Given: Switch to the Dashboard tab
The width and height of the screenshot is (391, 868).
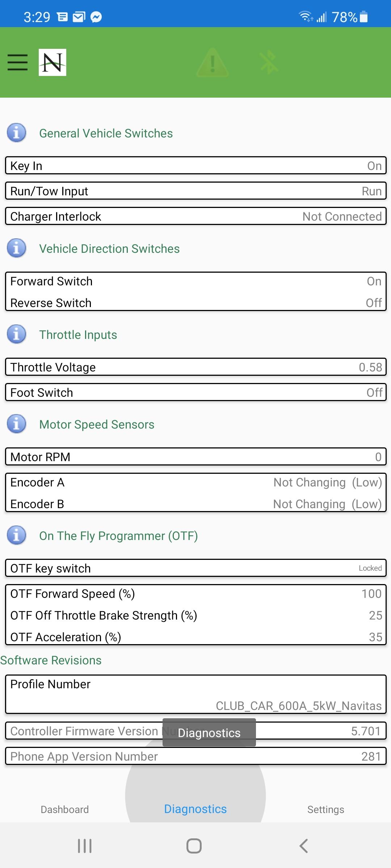Looking at the screenshot, I should pyautogui.click(x=64, y=809).
